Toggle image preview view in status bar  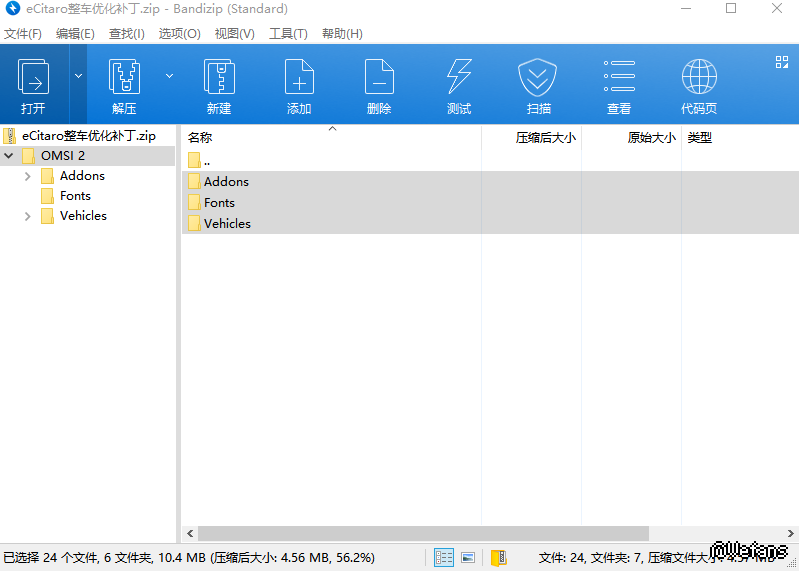point(467,557)
